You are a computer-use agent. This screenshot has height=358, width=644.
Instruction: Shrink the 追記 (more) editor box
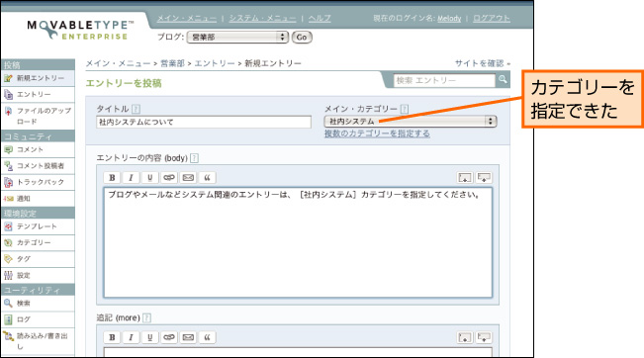pos(484,337)
